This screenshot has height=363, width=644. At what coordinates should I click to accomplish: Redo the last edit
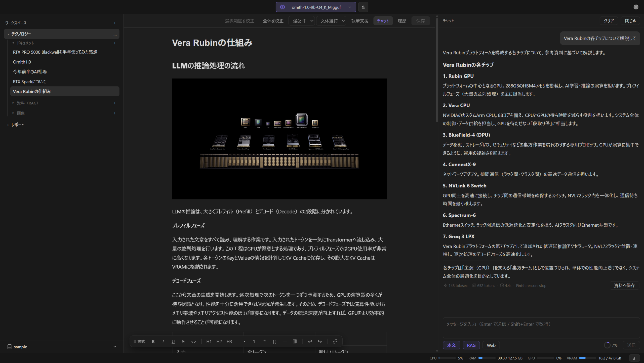(x=320, y=342)
